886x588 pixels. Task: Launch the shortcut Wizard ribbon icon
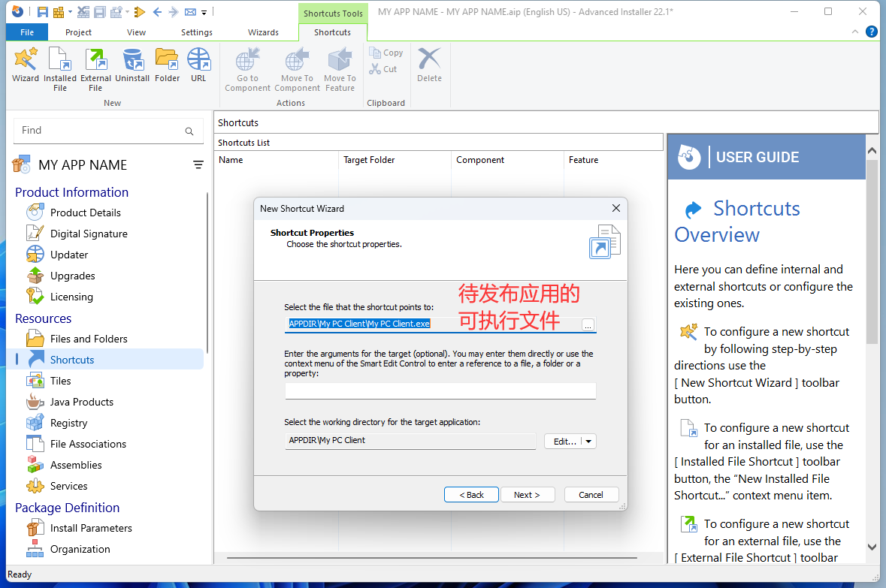click(x=26, y=65)
